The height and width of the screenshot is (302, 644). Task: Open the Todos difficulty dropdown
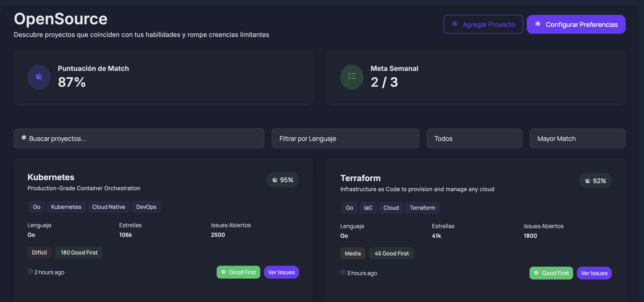tap(474, 139)
